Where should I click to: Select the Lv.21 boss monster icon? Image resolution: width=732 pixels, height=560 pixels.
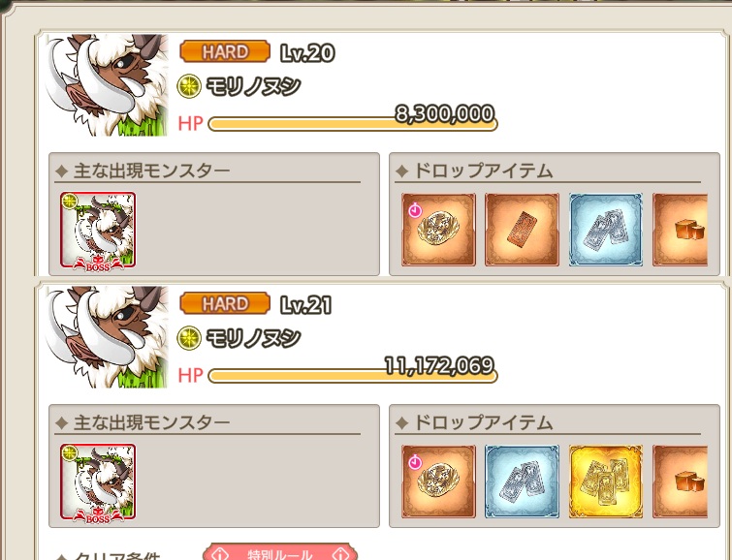tap(98, 482)
